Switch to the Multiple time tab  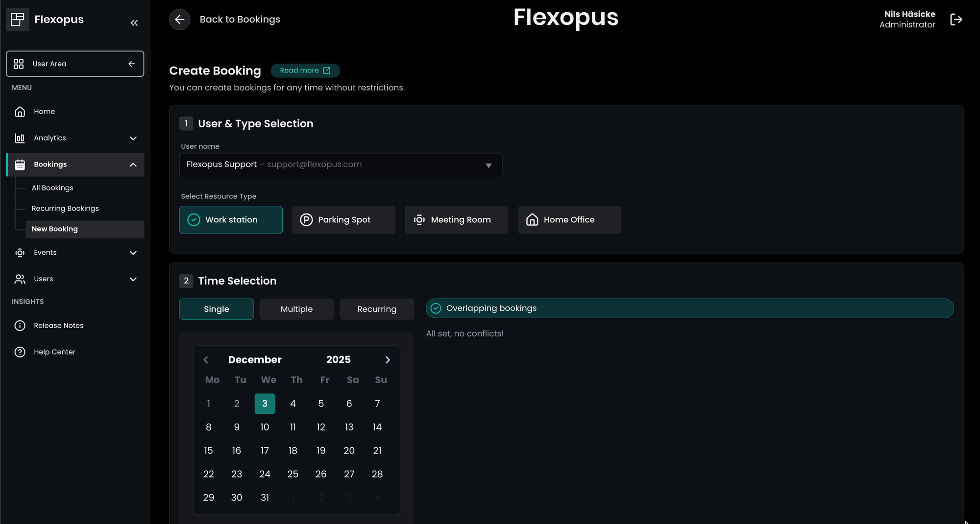click(296, 309)
